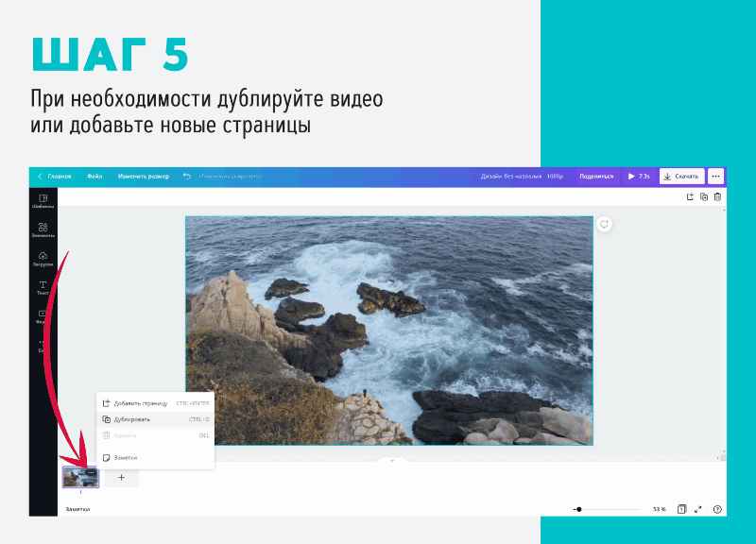
Task: Choose Дублировать in the context menu
Action: (155, 419)
